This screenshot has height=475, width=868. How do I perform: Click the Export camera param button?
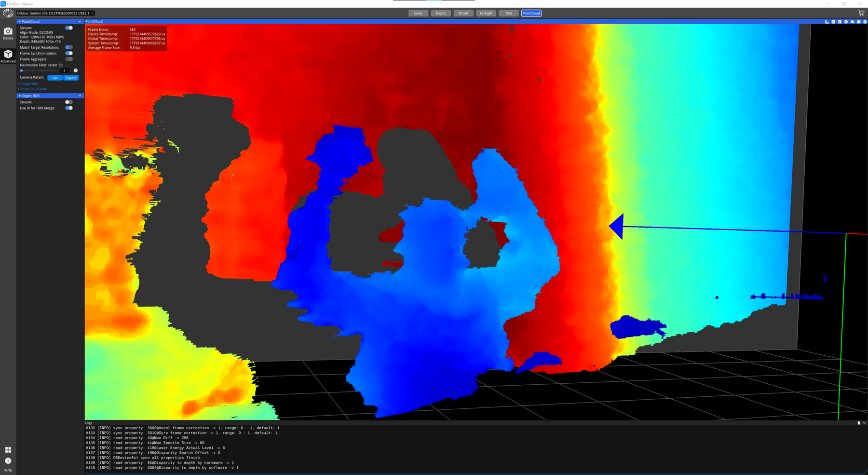tap(71, 78)
